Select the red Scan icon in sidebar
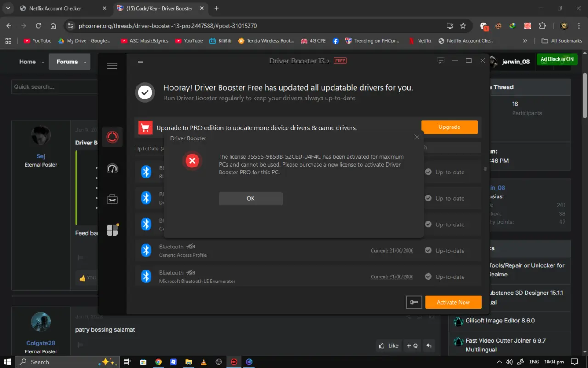The width and height of the screenshot is (588, 368). tap(112, 137)
